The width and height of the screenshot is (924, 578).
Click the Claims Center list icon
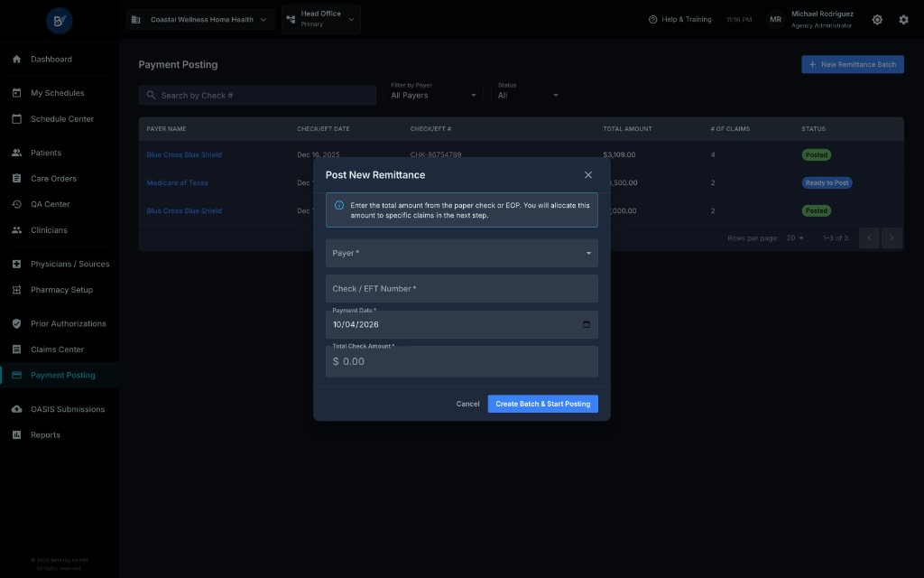(16, 350)
